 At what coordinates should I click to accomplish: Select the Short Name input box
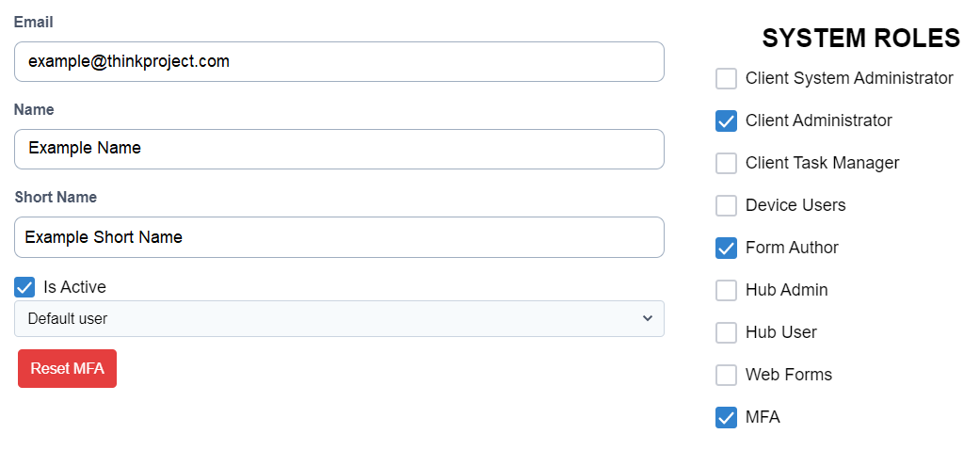(339, 237)
